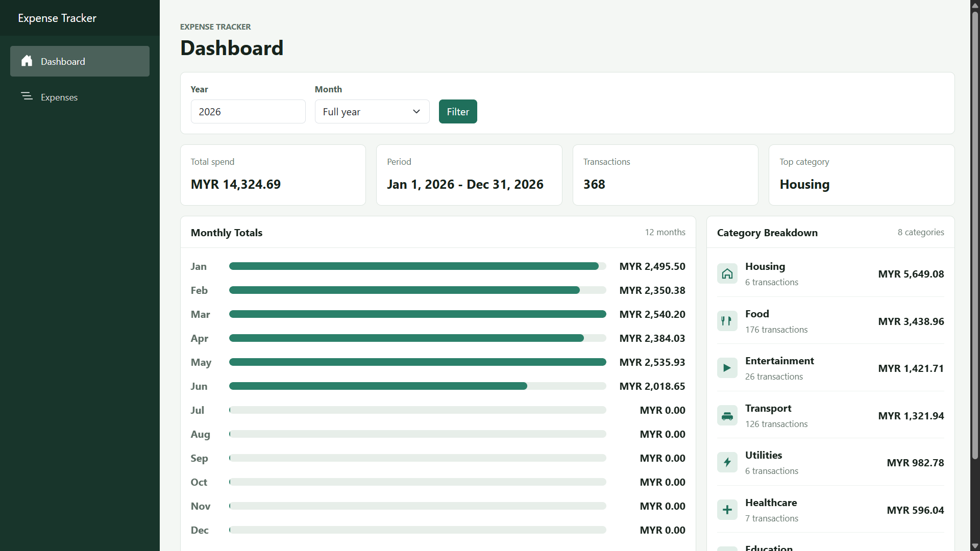
Task: Click the 26 transactions text under Entertainment
Action: click(774, 377)
